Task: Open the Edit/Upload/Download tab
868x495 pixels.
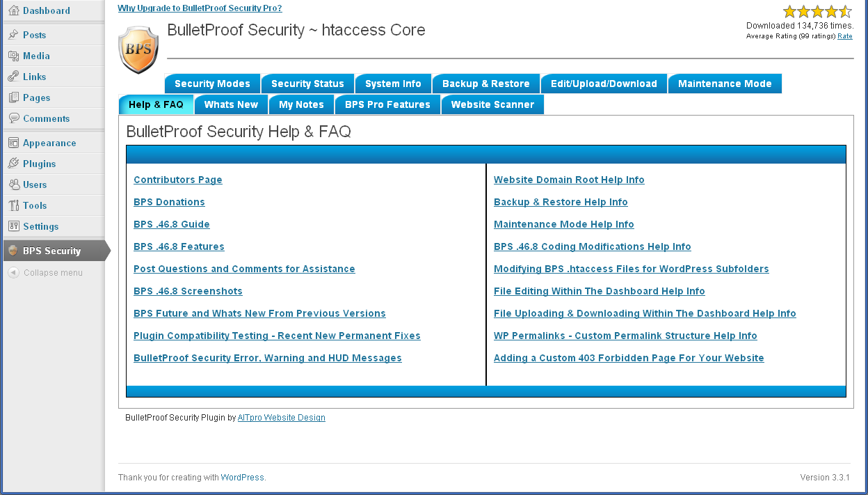Action: pos(604,84)
